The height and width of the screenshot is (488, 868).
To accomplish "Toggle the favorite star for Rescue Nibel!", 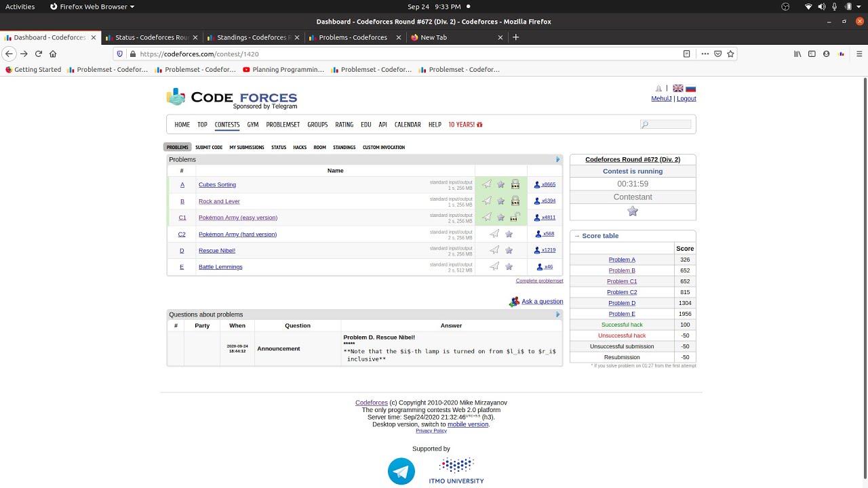I will [x=509, y=250].
